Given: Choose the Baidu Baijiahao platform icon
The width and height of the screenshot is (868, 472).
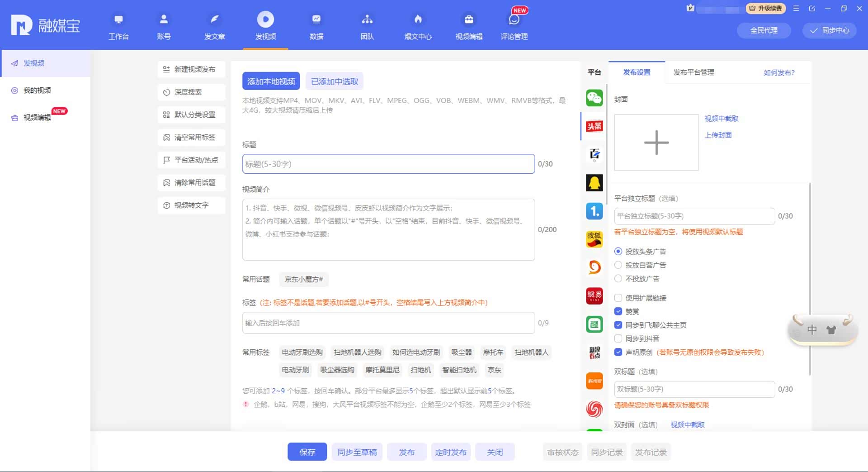Looking at the screenshot, I should point(594,154).
